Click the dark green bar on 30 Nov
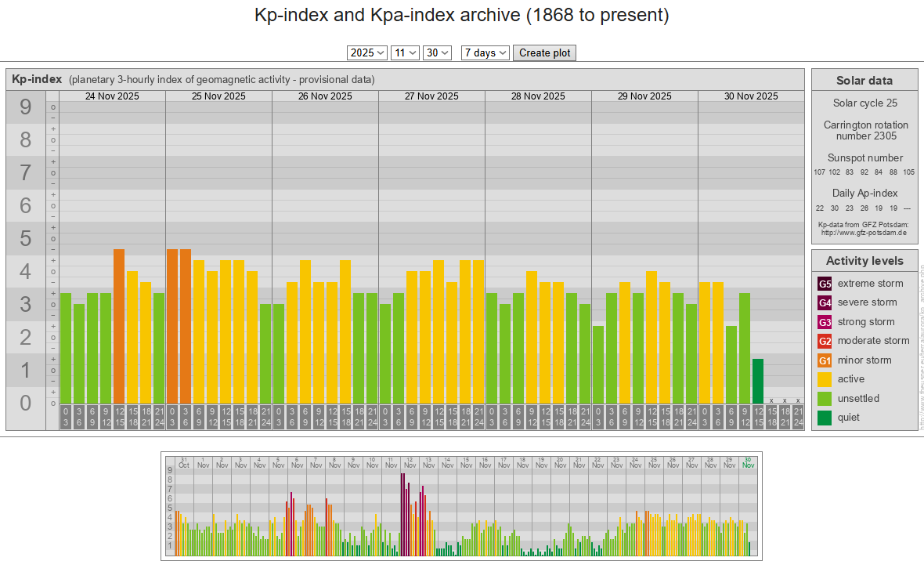Viewport: 924px width, 561px height. [x=757, y=381]
